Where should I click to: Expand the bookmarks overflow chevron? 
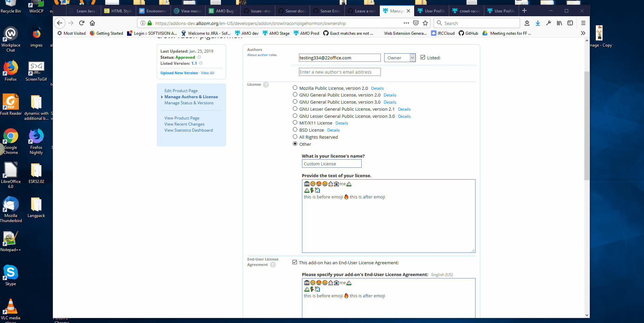[583, 33]
